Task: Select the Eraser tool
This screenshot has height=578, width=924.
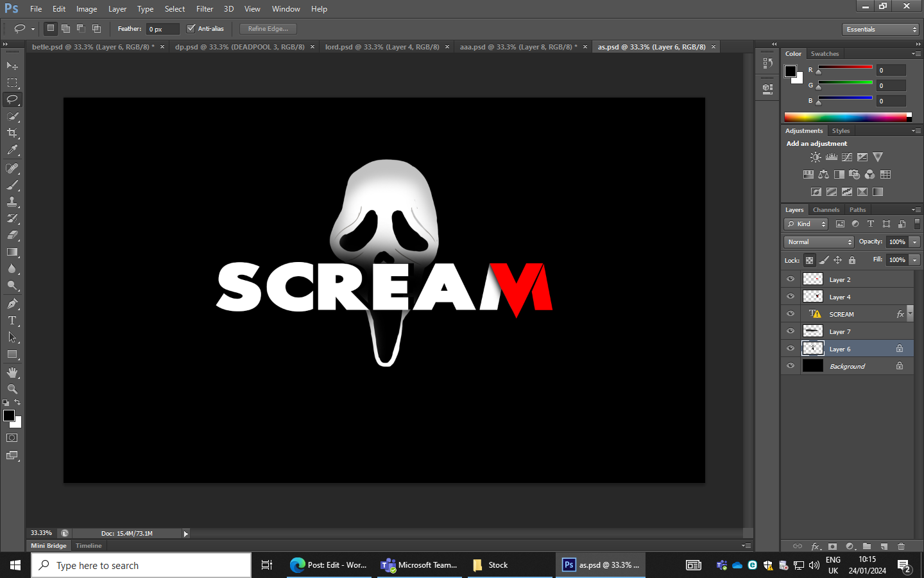Action: [x=12, y=235]
